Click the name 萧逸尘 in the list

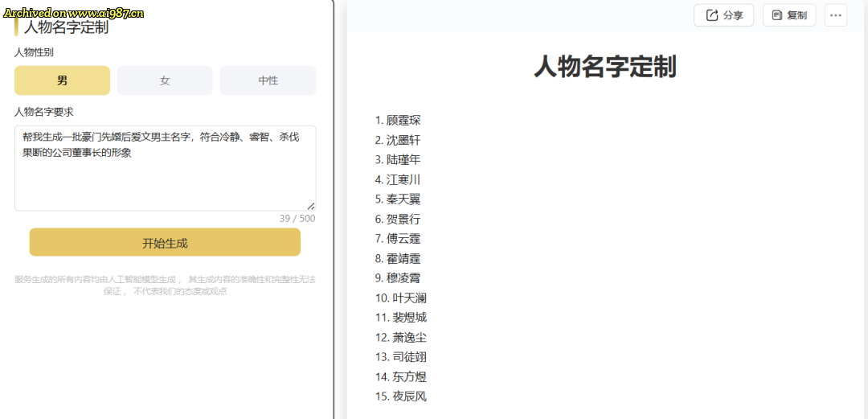[410, 337]
